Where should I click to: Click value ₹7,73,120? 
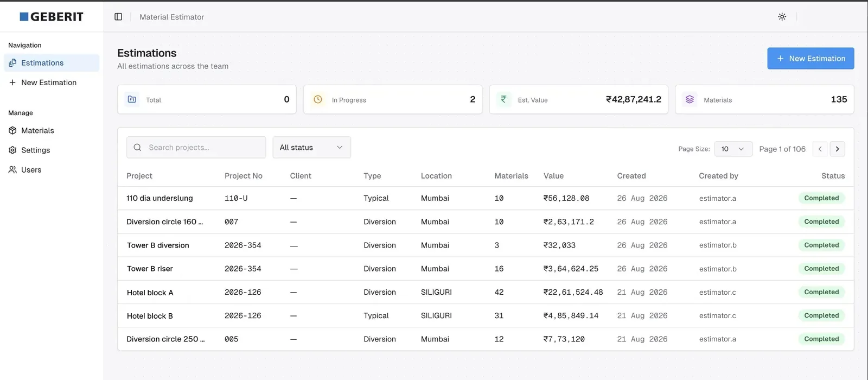pyautogui.click(x=564, y=339)
